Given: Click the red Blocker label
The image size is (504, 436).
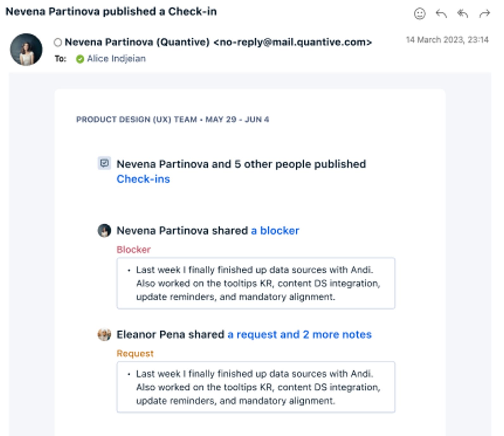Looking at the screenshot, I should tap(133, 250).
